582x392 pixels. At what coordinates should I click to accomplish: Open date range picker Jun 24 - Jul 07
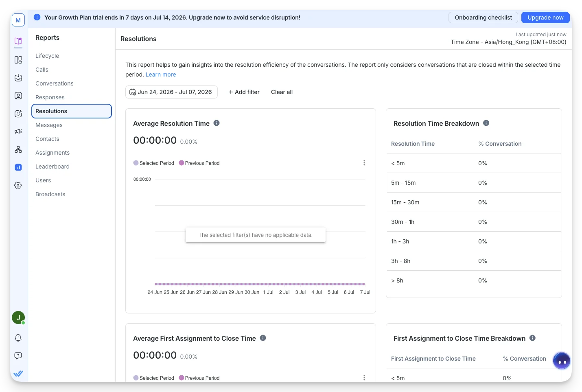click(171, 92)
